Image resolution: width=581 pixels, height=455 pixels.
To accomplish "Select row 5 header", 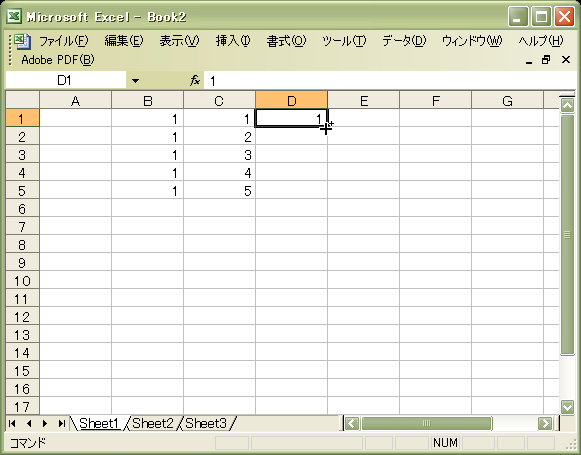I will [x=22, y=190].
